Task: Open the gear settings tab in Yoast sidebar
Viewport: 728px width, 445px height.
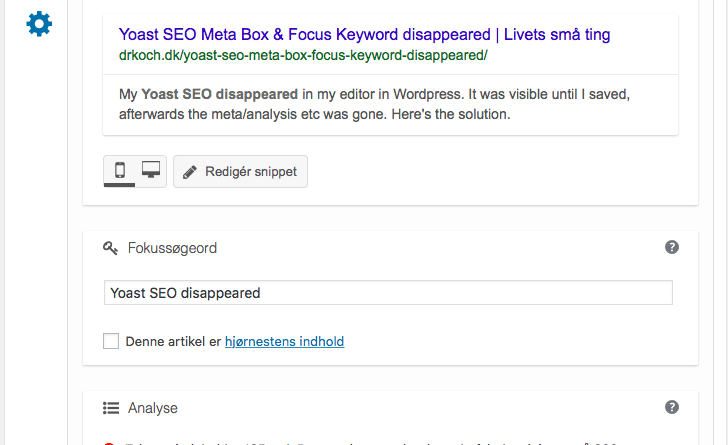Action: [39, 24]
